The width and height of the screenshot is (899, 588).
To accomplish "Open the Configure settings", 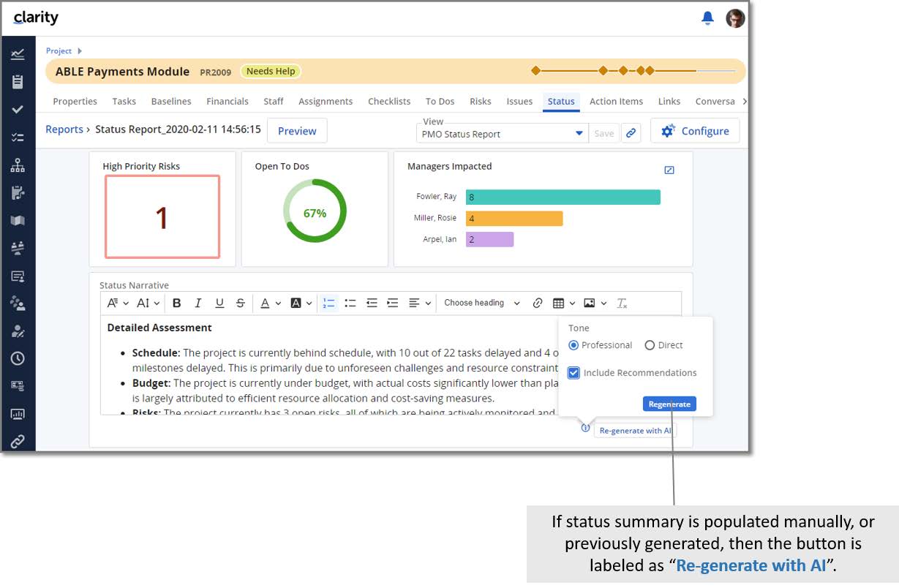I will pos(695,131).
